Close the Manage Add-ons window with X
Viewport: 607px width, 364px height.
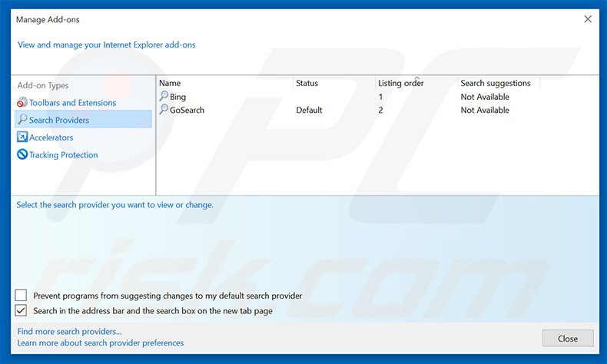click(x=588, y=19)
